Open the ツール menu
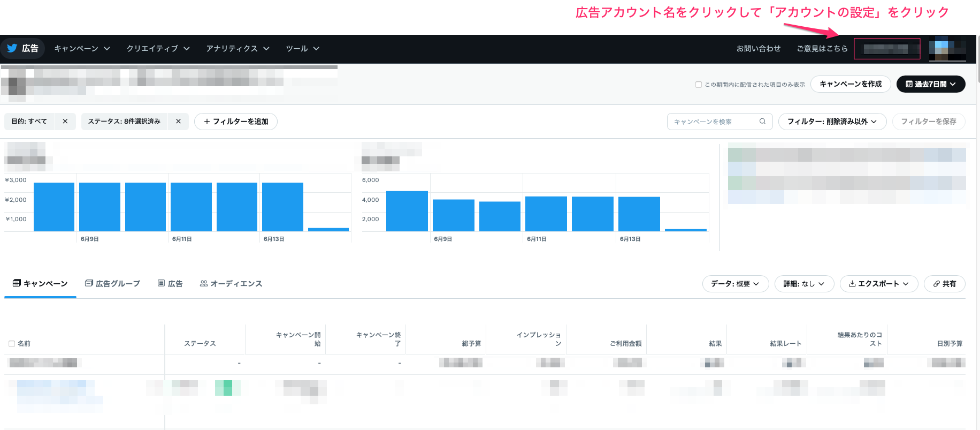 click(302, 48)
